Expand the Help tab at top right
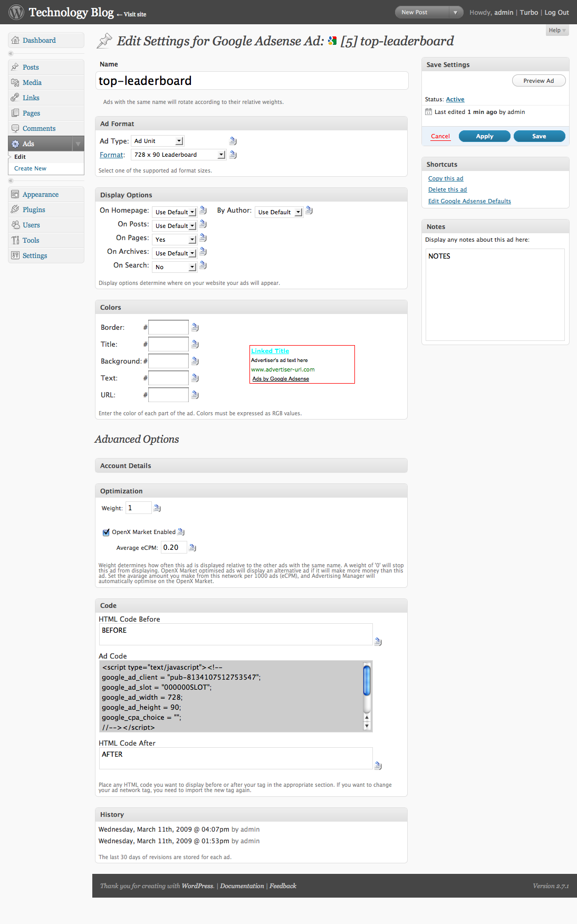Screen dimensions: 577x924 (557, 31)
